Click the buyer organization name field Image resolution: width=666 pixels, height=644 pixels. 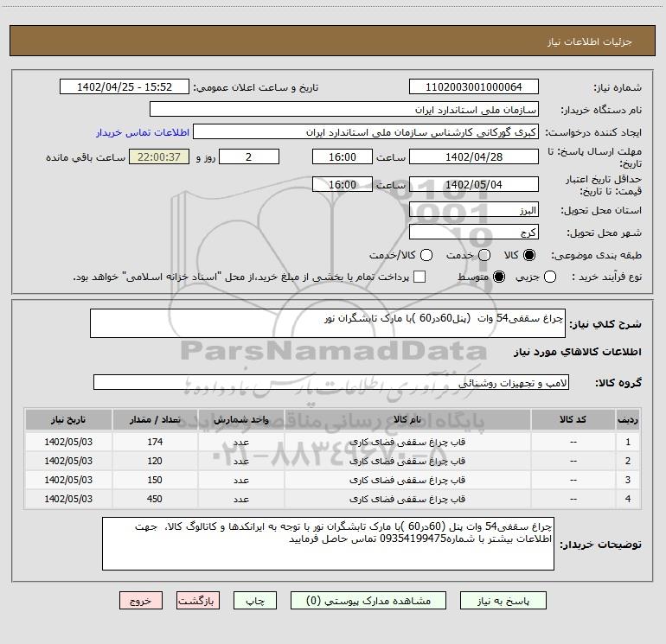(344, 109)
